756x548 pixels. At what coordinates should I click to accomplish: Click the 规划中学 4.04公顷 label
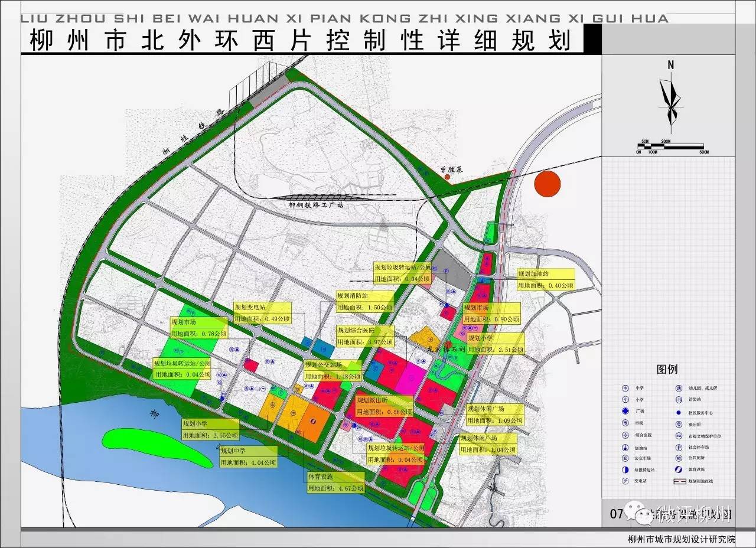point(247,457)
